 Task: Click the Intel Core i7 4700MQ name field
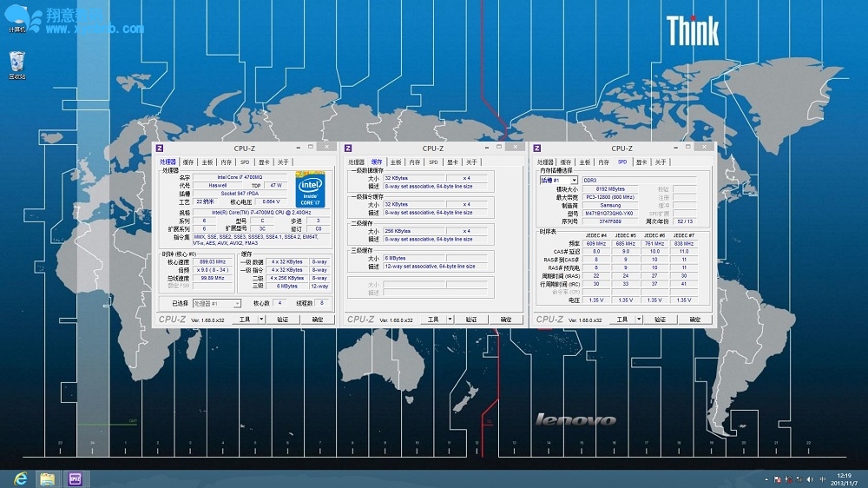click(240, 177)
